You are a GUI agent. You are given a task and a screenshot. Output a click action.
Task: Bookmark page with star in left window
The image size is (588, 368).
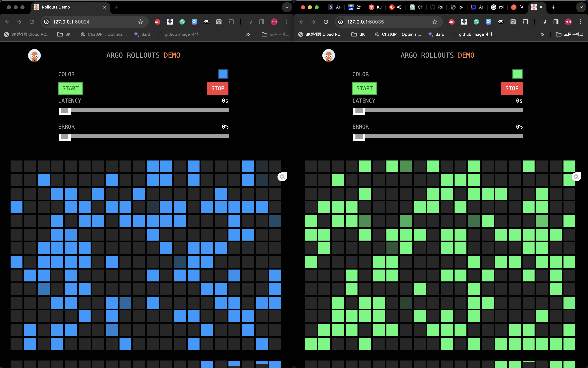point(141,22)
